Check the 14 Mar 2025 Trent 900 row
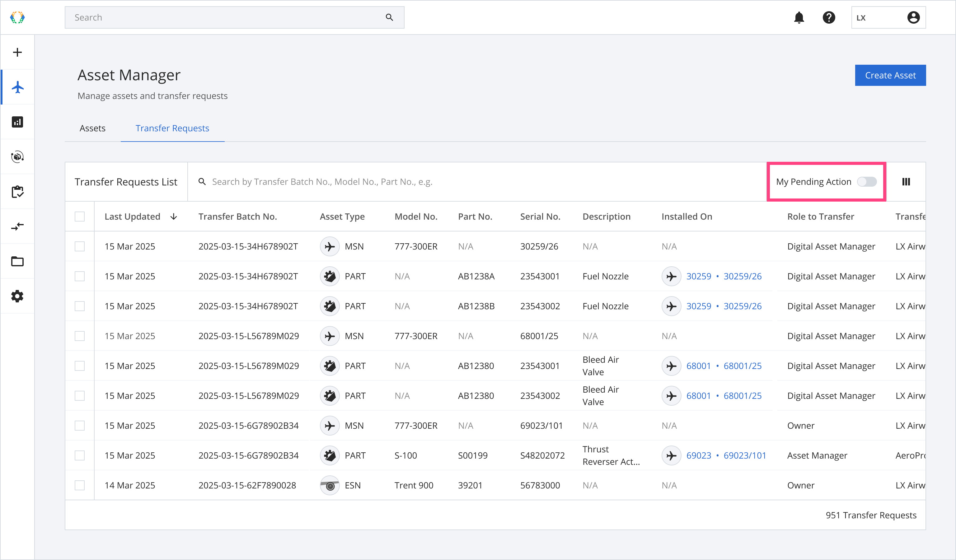The height and width of the screenshot is (560, 956). click(x=80, y=485)
